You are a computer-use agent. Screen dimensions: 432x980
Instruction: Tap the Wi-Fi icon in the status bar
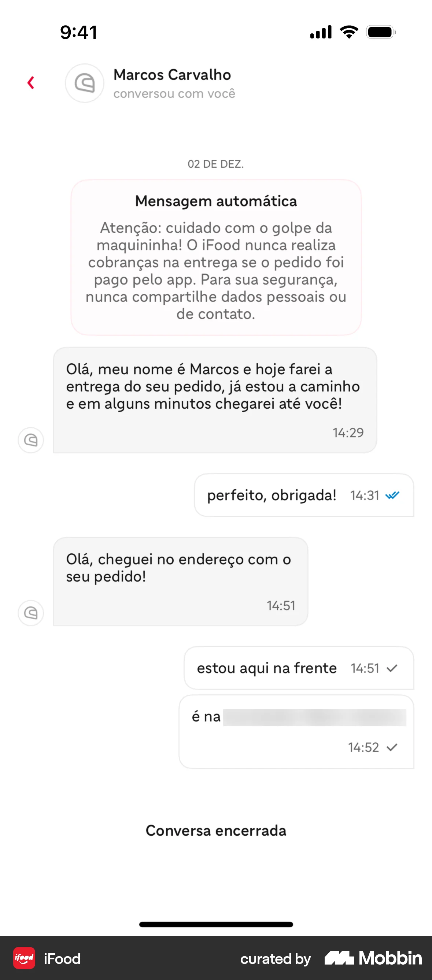(349, 32)
